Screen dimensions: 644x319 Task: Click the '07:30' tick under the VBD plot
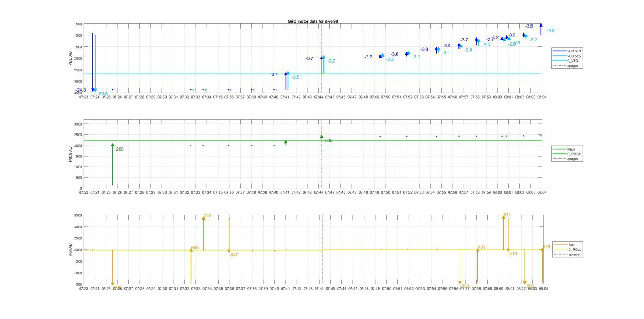coord(162,97)
